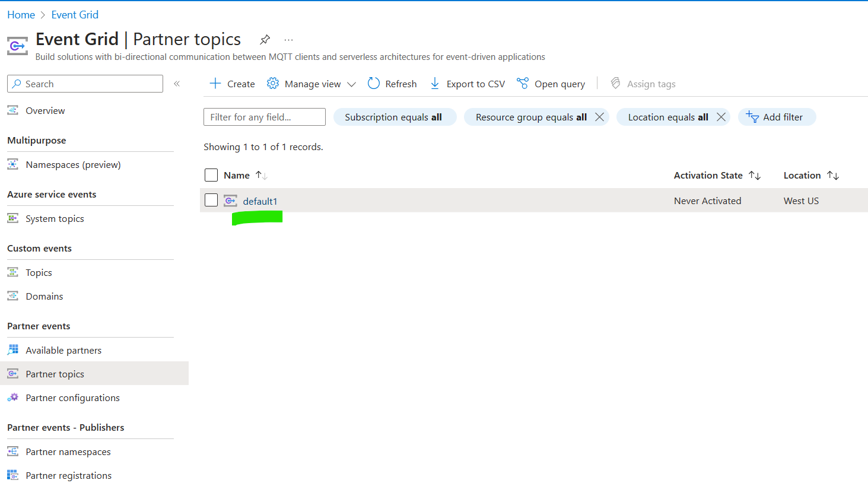Click the West US cell
The width and height of the screenshot is (868, 496).
[x=801, y=201]
